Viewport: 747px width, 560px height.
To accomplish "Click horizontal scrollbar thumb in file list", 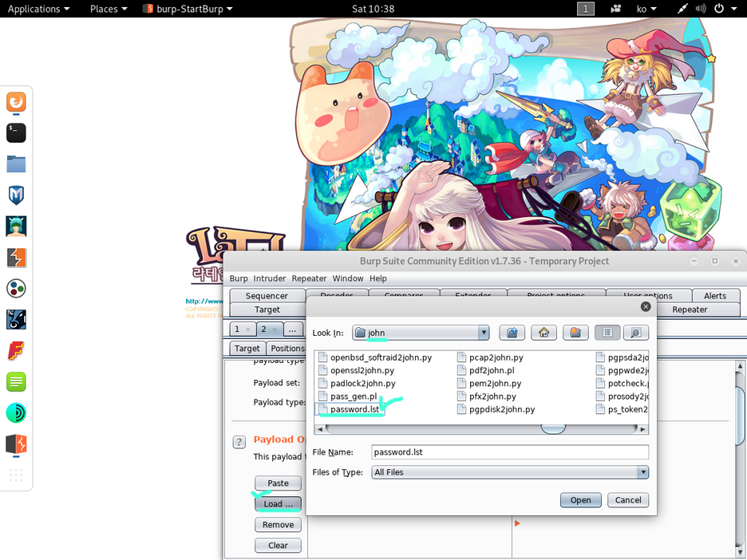I will pyautogui.click(x=553, y=429).
